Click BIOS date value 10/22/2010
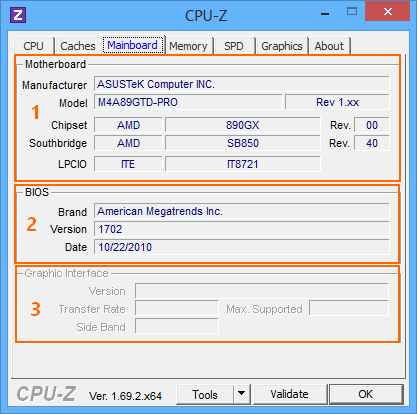Image resolution: width=417 pixels, height=414 pixels. (242, 247)
